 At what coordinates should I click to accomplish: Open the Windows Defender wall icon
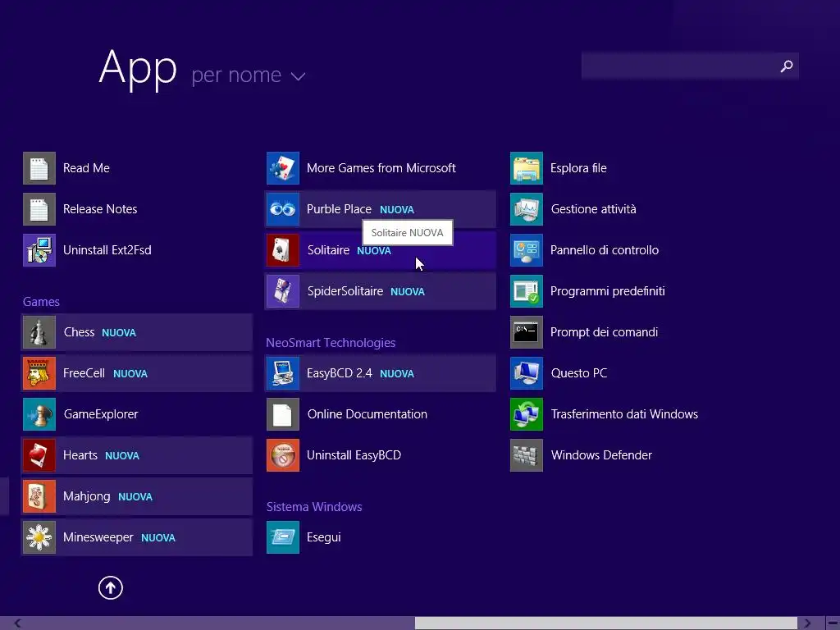coord(527,455)
